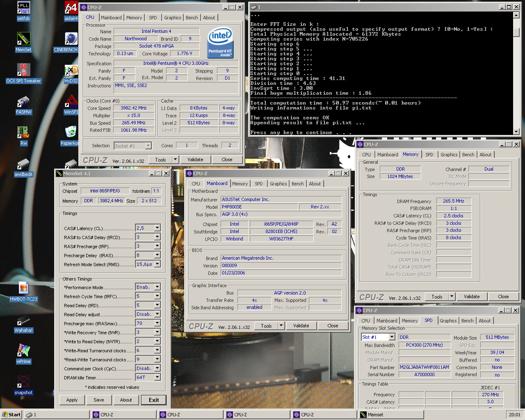The image size is (525, 420).
Task: Open the Rw desktop icon
Action: (23, 135)
